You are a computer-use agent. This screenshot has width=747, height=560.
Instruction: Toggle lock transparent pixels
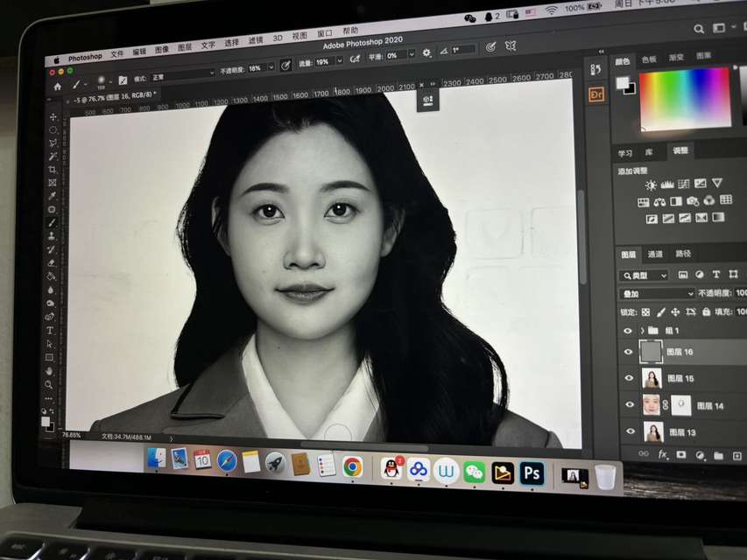[646, 312]
